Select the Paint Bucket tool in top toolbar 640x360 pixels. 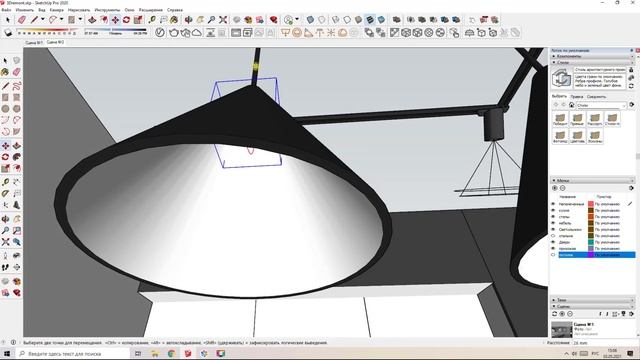(x=175, y=20)
